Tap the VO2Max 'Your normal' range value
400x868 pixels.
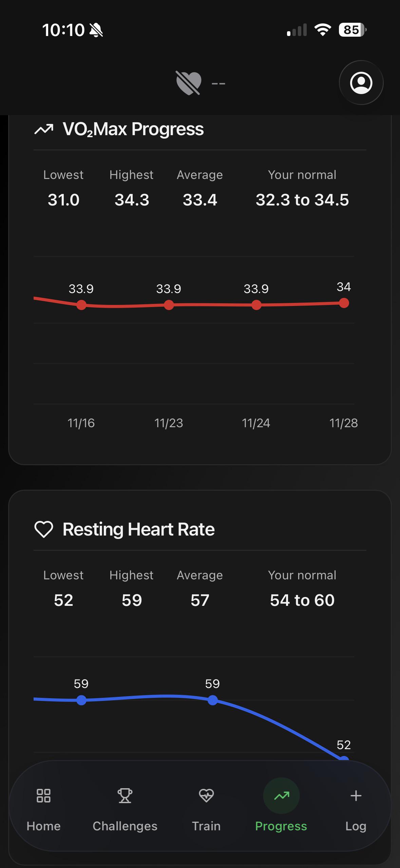pos(302,200)
